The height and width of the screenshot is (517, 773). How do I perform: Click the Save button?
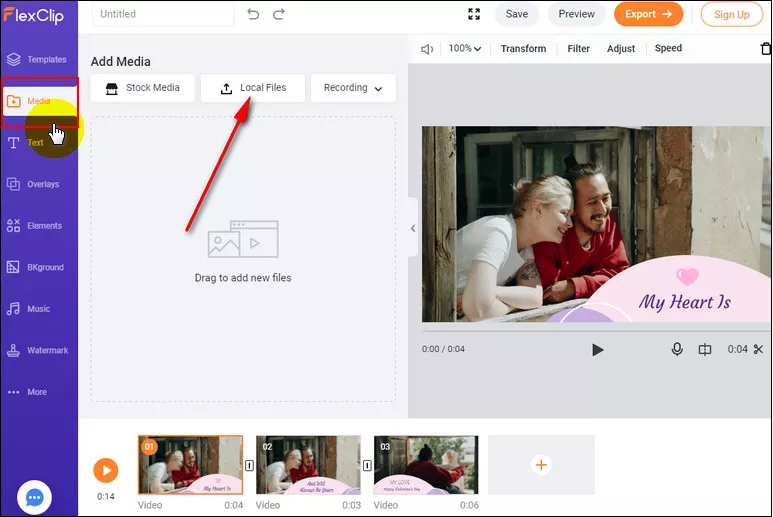(x=517, y=14)
